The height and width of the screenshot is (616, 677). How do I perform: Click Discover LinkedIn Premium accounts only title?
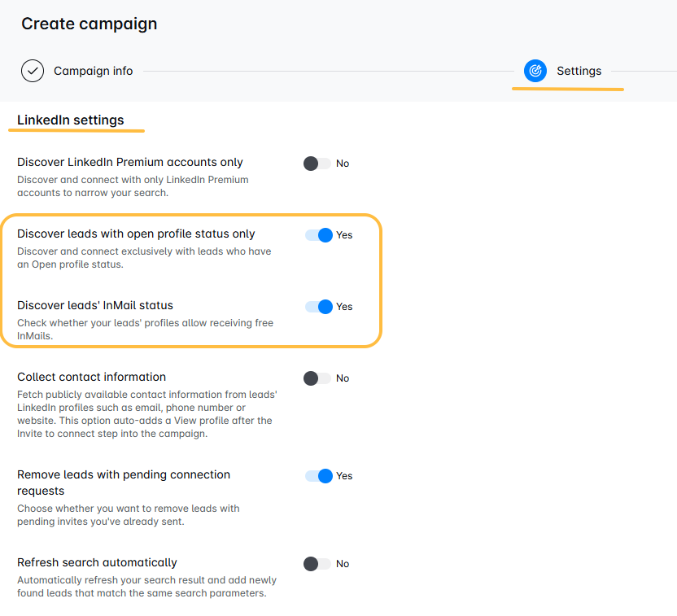130,162
